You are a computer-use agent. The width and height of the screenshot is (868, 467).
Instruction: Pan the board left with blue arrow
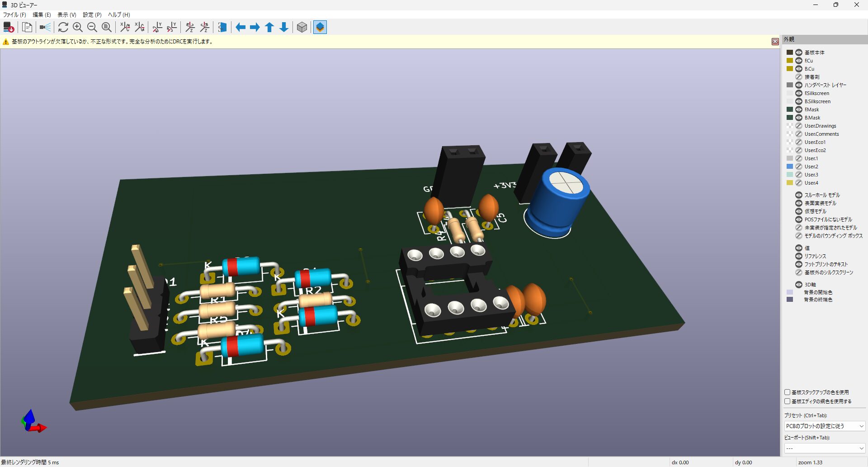tap(241, 27)
